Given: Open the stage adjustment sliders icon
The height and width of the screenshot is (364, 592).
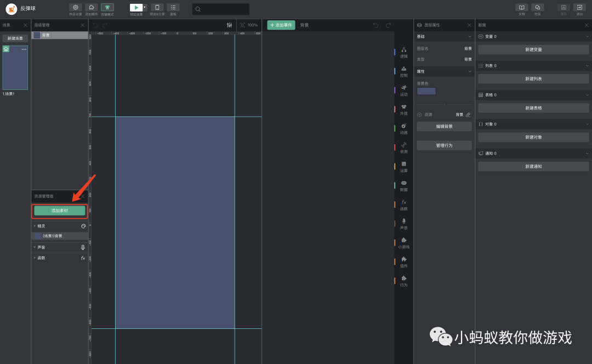Looking at the screenshot, I should point(229,25).
